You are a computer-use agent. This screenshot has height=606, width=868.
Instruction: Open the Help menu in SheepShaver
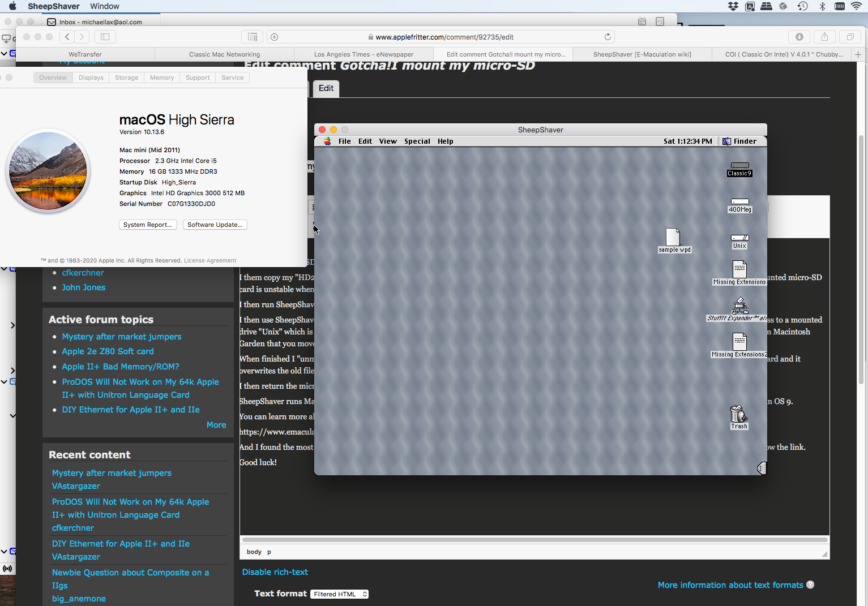pyautogui.click(x=446, y=141)
